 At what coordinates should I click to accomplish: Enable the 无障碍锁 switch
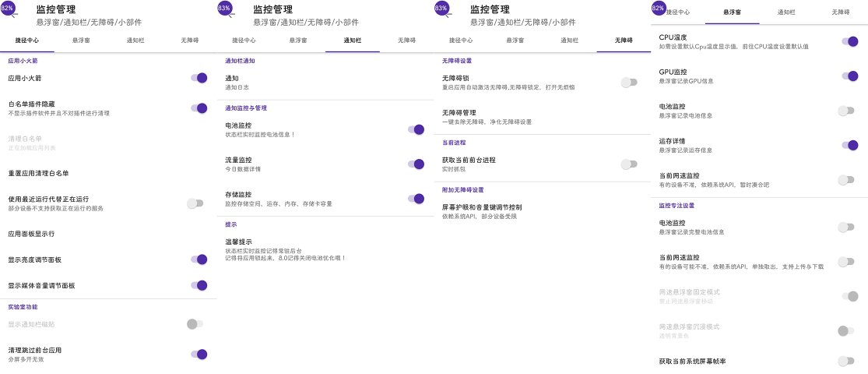tap(629, 83)
